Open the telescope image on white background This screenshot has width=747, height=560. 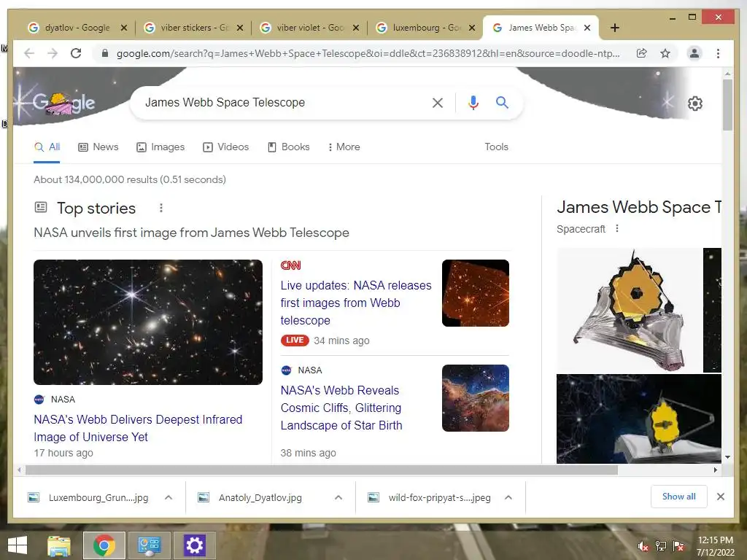(629, 310)
